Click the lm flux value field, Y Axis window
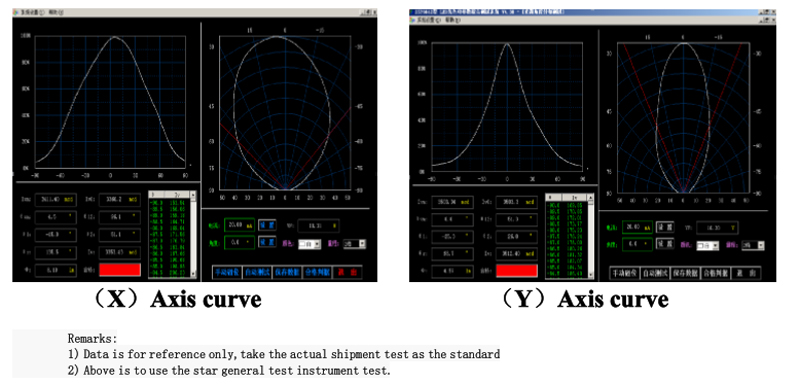800x384 pixels. click(453, 272)
